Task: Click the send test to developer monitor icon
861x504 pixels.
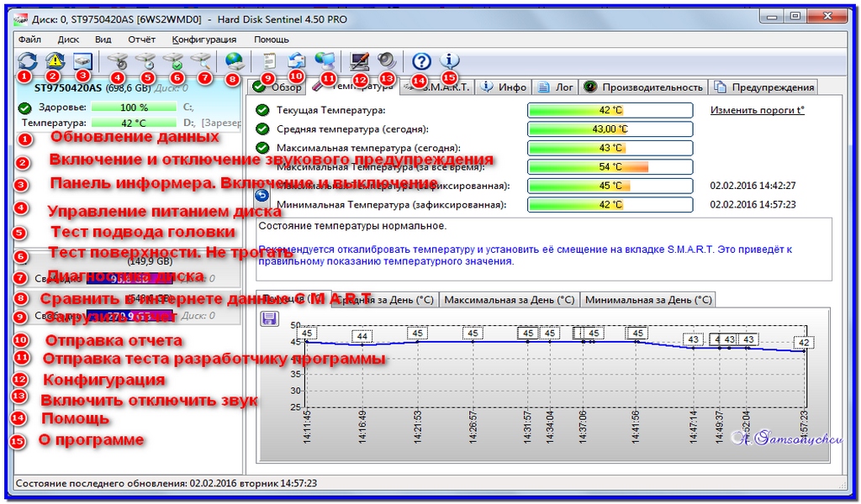Action: [325, 60]
